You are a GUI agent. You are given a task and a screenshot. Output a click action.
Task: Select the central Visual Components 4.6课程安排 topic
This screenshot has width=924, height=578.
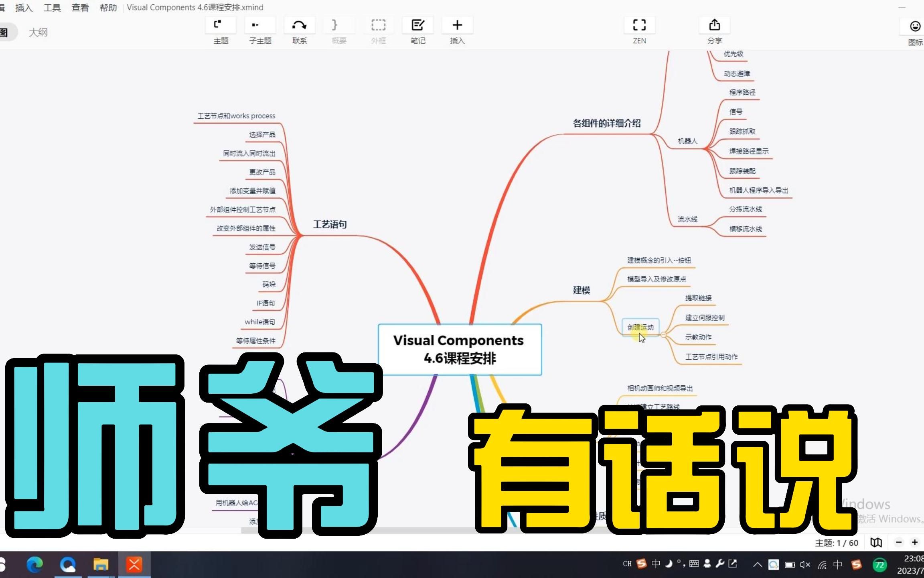pyautogui.click(x=460, y=349)
